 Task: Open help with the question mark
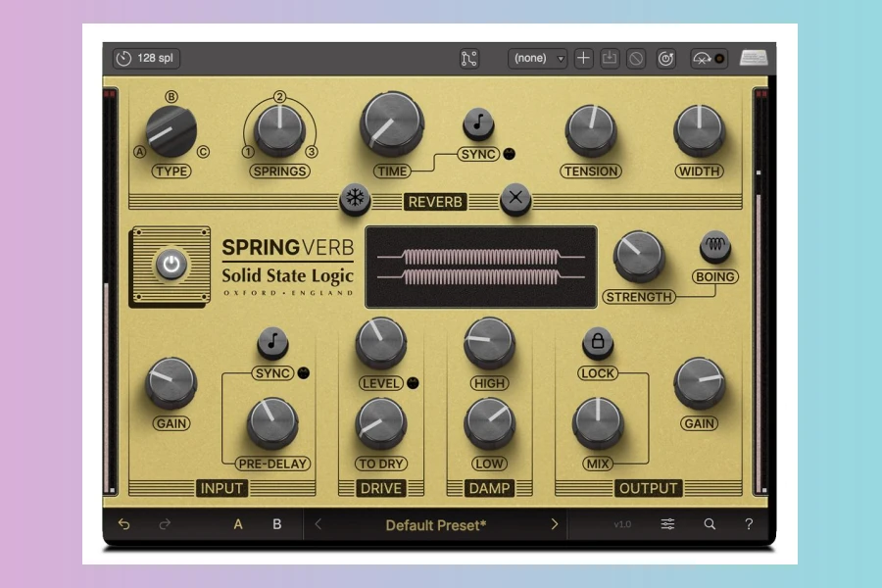749,524
